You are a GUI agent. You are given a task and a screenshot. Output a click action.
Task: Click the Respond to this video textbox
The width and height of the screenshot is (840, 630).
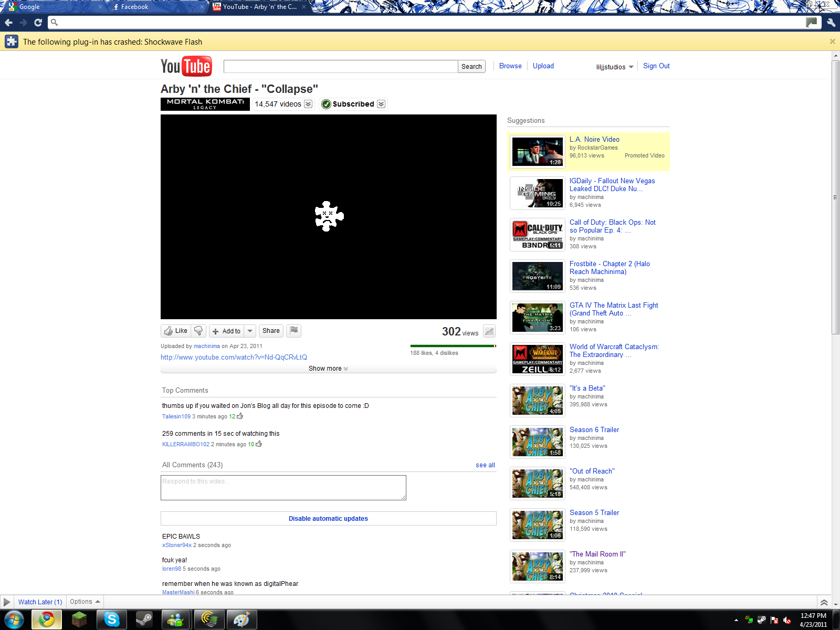283,488
